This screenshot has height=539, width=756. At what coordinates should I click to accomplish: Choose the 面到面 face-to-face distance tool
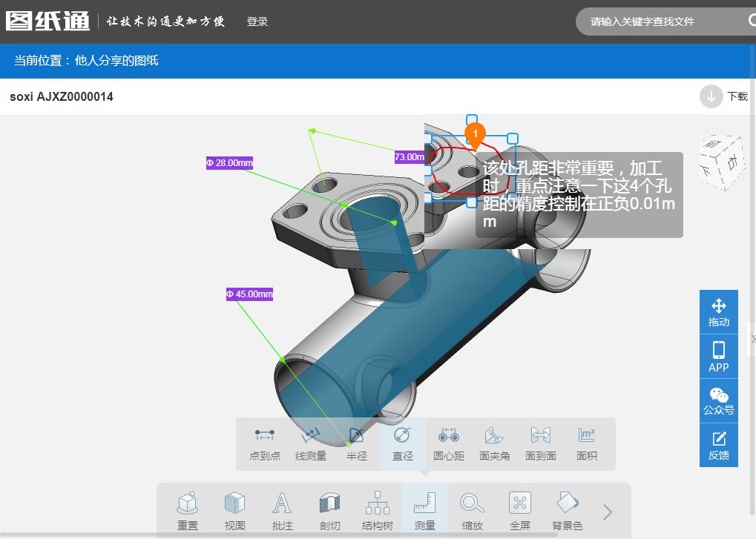[x=540, y=443]
